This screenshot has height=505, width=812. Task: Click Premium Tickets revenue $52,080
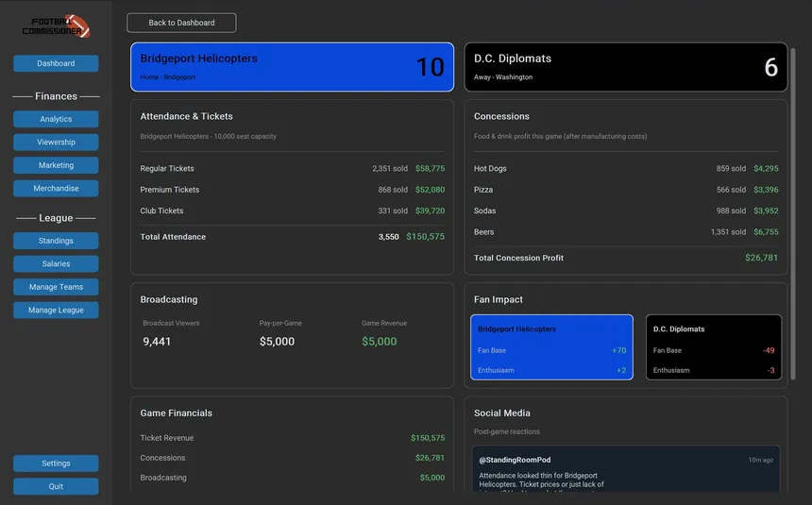pyautogui.click(x=430, y=190)
